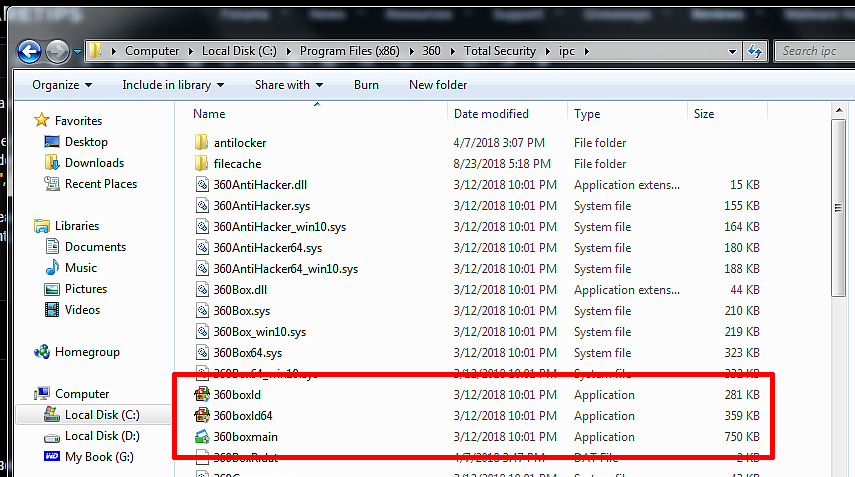The width and height of the screenshot is (855, 477).
Task: Click New folder in the command bar
Action: click(x=438, y=85)
